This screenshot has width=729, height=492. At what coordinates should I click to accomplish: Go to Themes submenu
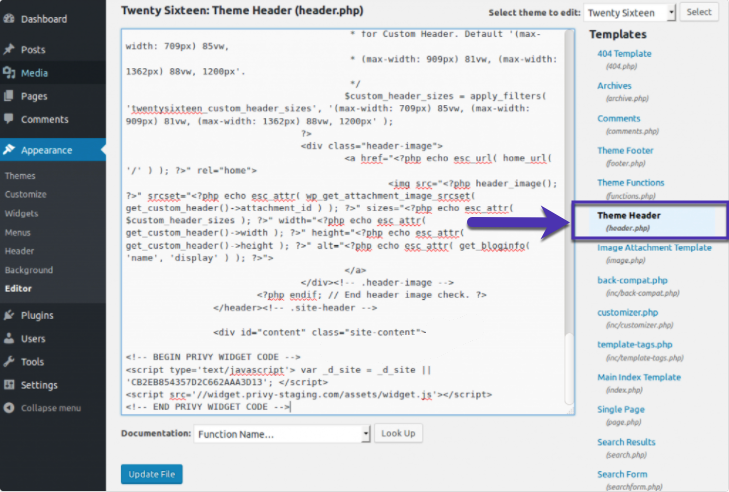pyautogui.click(x=20, y=176)
